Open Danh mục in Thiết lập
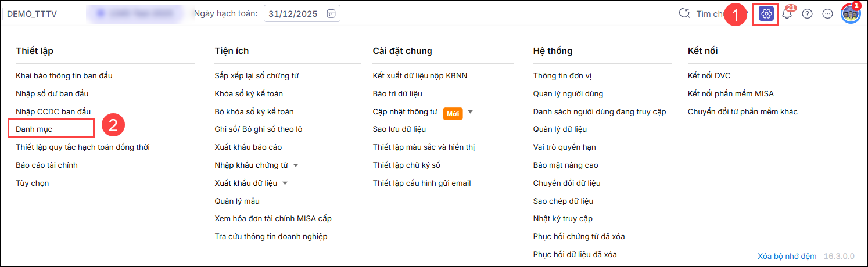Image resolution: width=868 pixels, height=267 pixels. (x=34, y=129)
